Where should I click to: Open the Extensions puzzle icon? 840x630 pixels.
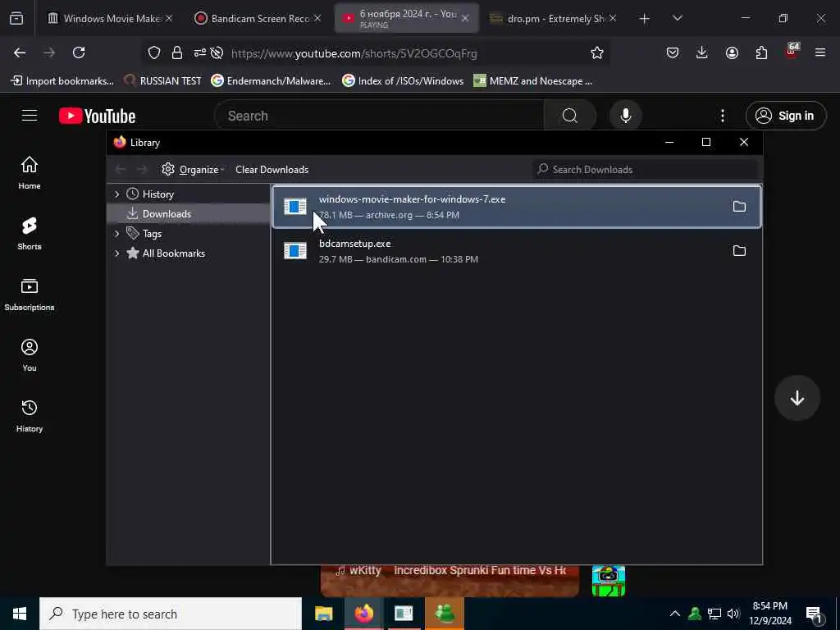(761, 52)
